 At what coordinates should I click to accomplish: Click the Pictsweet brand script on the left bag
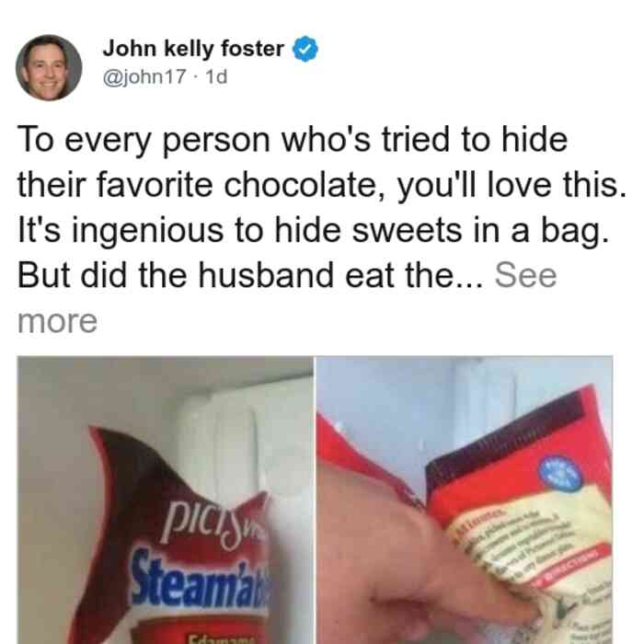tap(213, 524)
